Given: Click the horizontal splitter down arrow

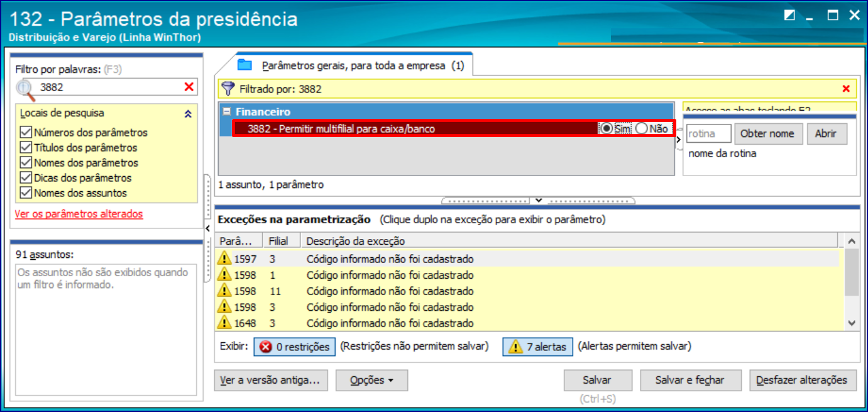Looking at the screenshot, I should 538,200.
